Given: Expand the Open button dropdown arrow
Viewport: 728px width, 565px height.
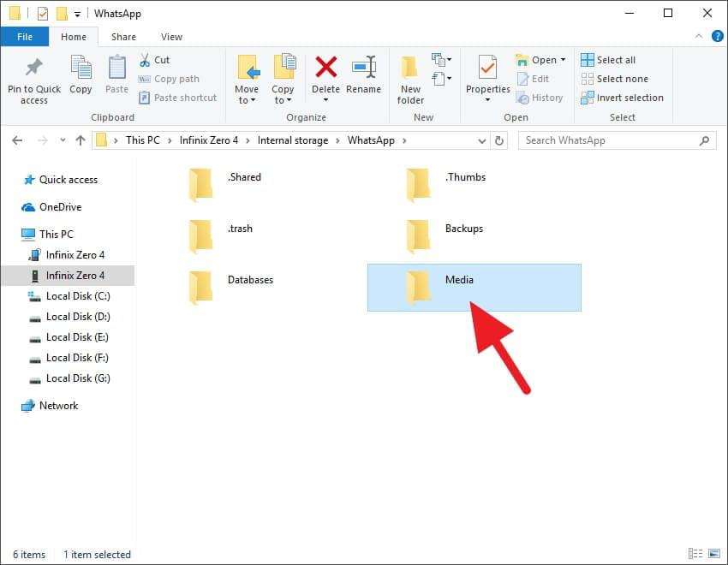Looking at the screenshot, I should click(564, 59).
